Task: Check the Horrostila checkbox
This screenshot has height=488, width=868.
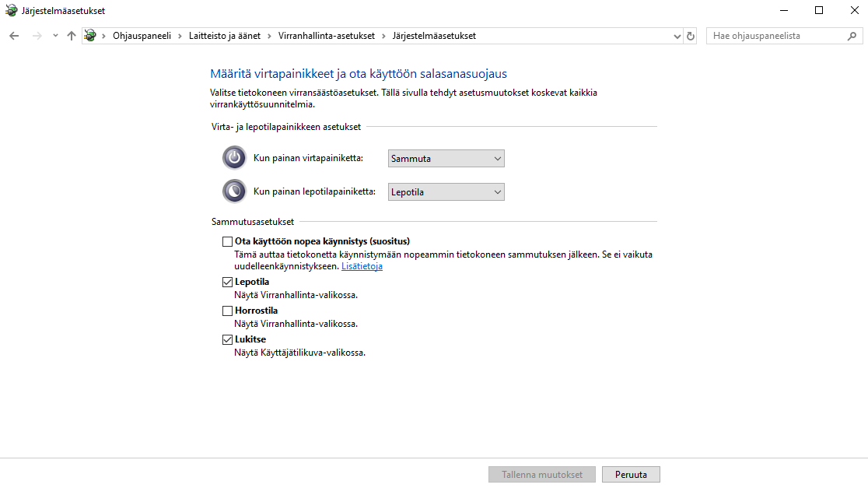Action: (228, 311)
